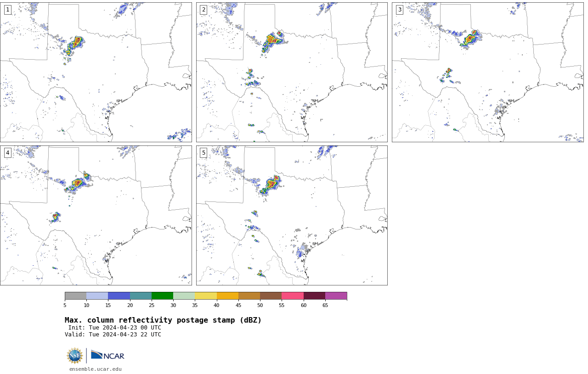Click the number 5 panel label
The width and height of the screenshot is (588, 374).
pyautogui.click(x=204, y=153)
